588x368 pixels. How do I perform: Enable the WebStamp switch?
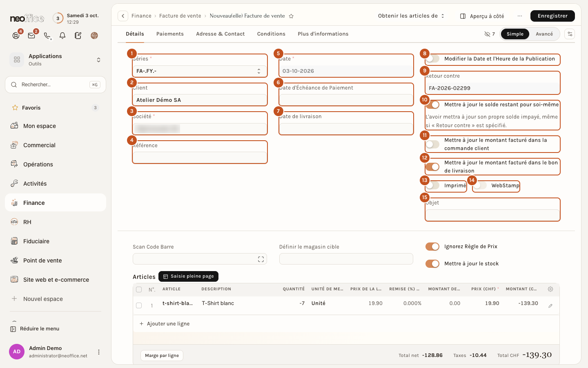(480, 186)
